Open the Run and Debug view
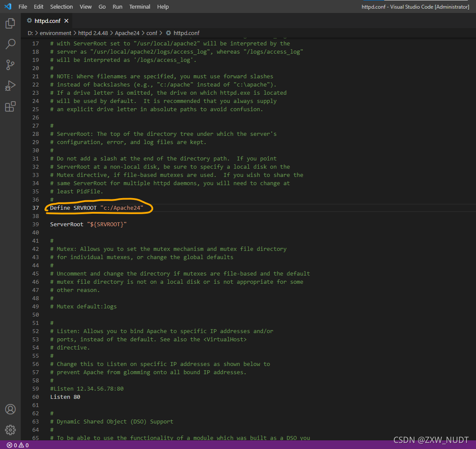The image size is (476, 449). [10, 86]
